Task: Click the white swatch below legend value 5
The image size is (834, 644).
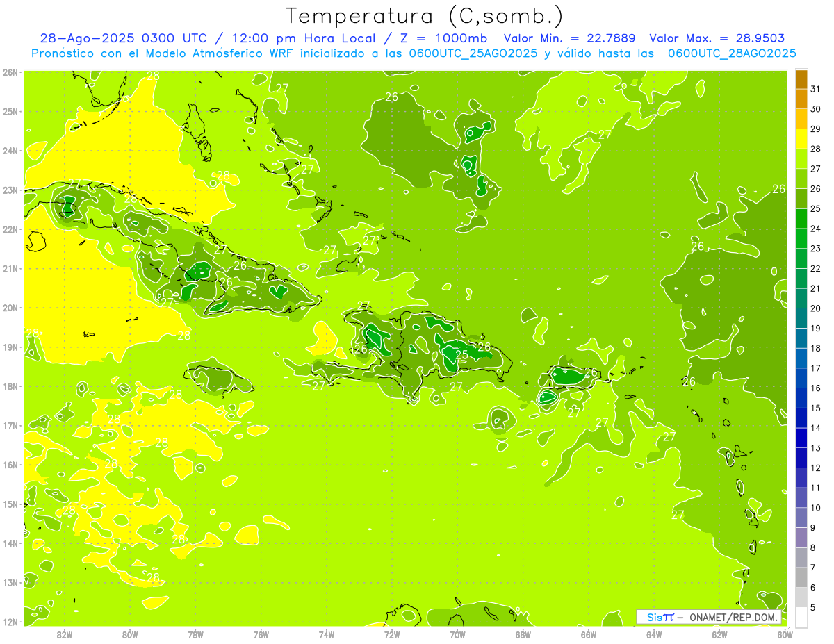Action: coord(801,617)
